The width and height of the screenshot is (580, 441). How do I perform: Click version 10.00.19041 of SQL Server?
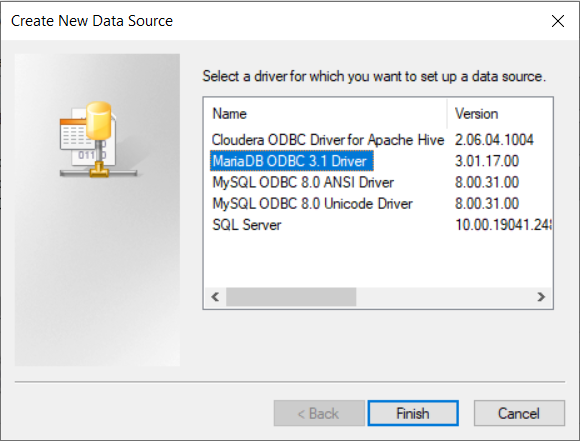click(503, 225)
